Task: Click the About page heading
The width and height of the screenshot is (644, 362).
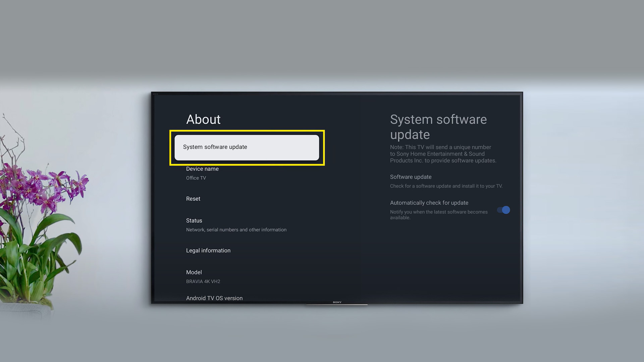Action: pyautogui.click(x=203, y=119)
